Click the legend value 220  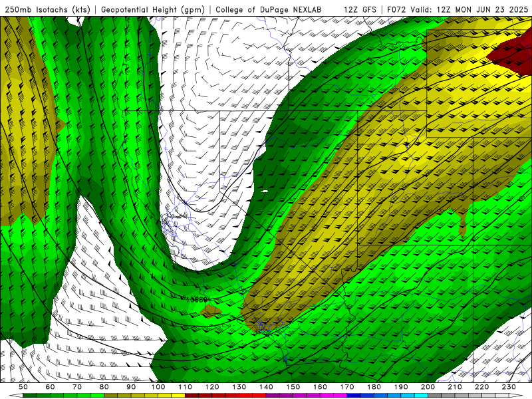tap(481, 387)
